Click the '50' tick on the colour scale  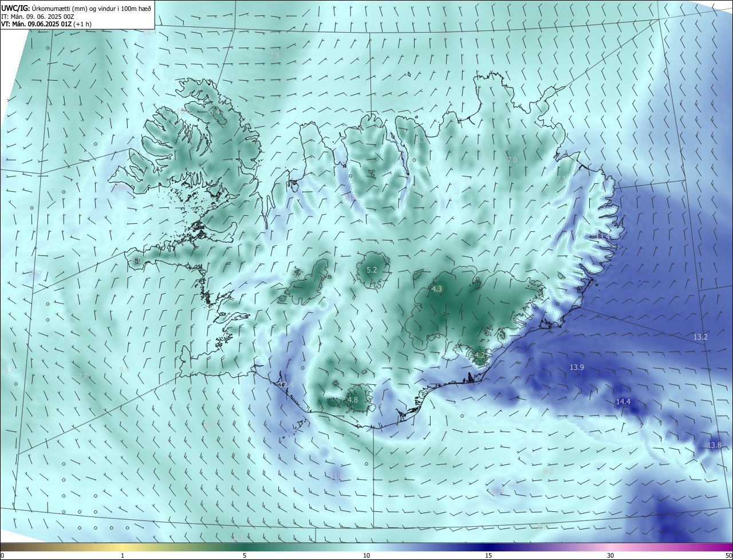tap(728, 555)
